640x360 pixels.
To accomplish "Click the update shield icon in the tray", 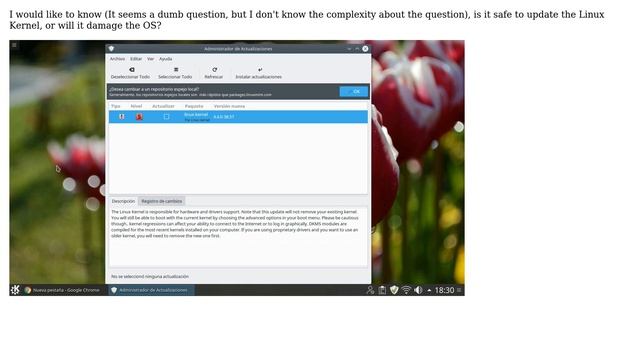I will [x=394, y=290].
